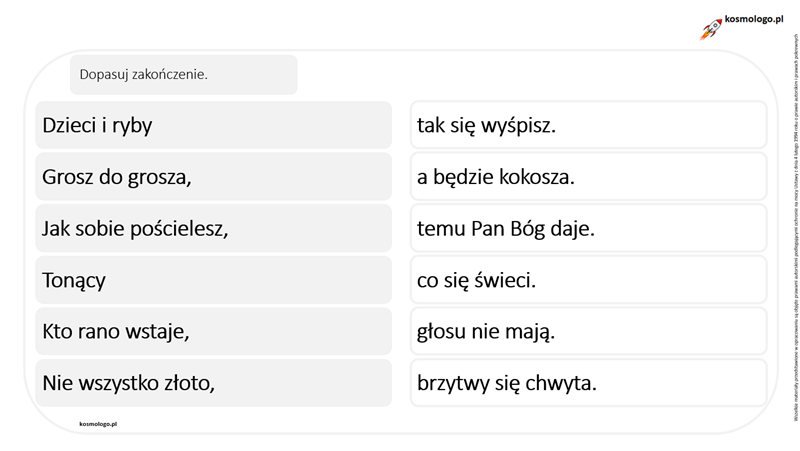
Task: Choose the ending "temu Pan Bóg daje."
Action: point(588,228)
